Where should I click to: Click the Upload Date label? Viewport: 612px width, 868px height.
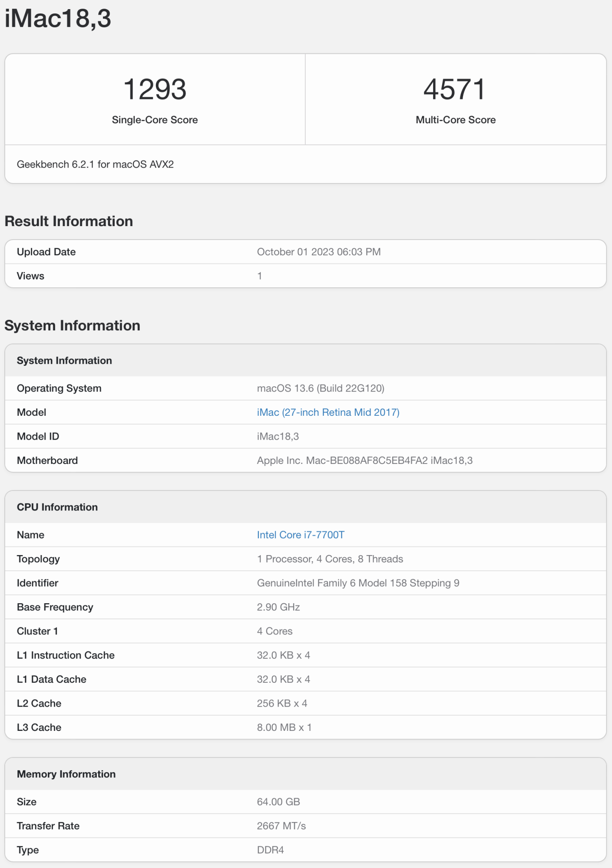[46, 252]
